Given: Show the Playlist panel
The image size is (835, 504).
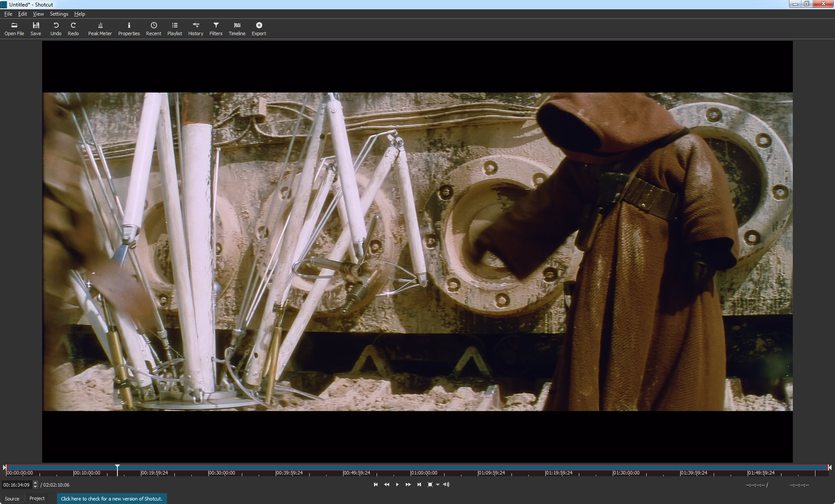Looking at the screenshot, I should pos(175,29).
